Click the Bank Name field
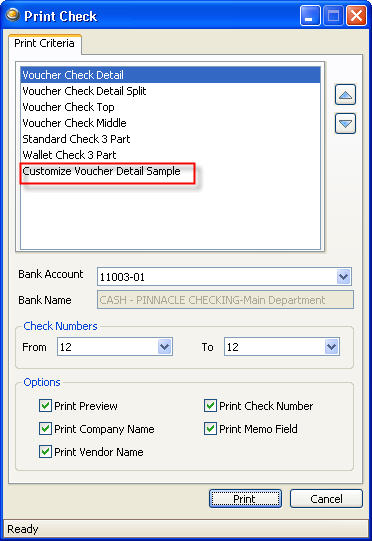This screenshot has width=372, height=541. [x=225, y=300]
